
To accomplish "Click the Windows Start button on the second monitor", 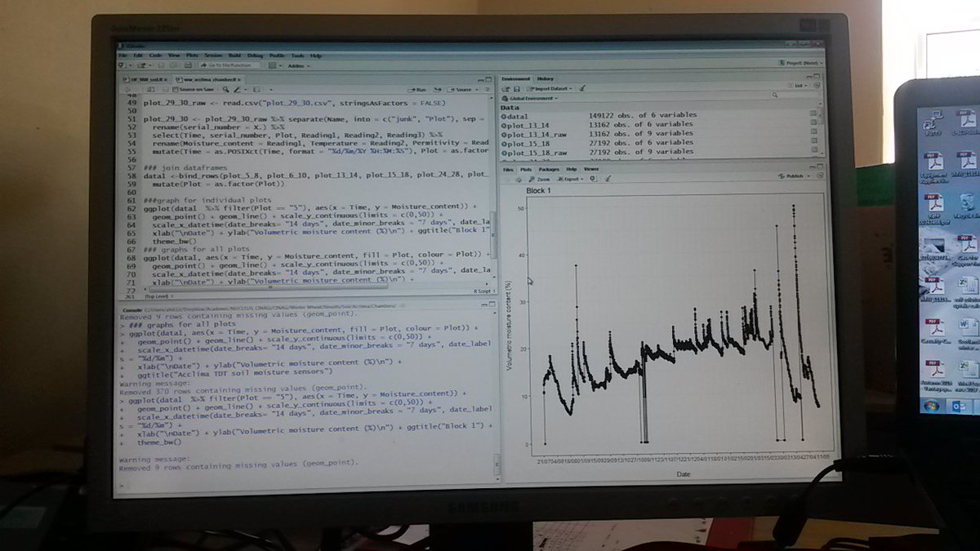I will pos(932,405).
